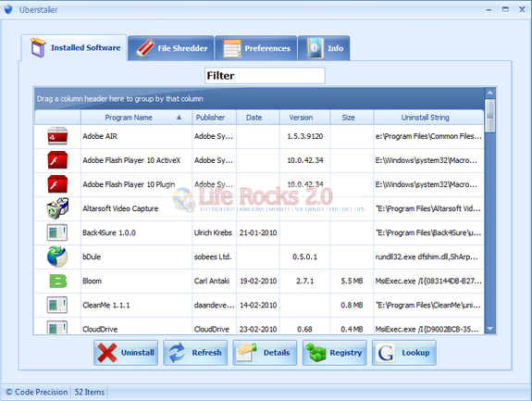532x401 pixels.
Task: Open the Preferences tab
Action: pyautogui.click(x=256, y=48)
